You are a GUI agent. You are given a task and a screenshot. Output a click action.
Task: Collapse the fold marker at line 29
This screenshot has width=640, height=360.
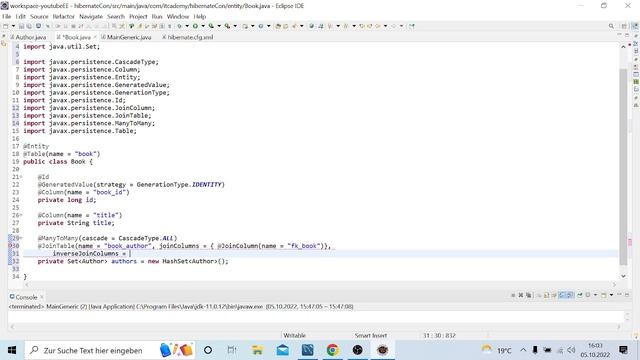21,238
